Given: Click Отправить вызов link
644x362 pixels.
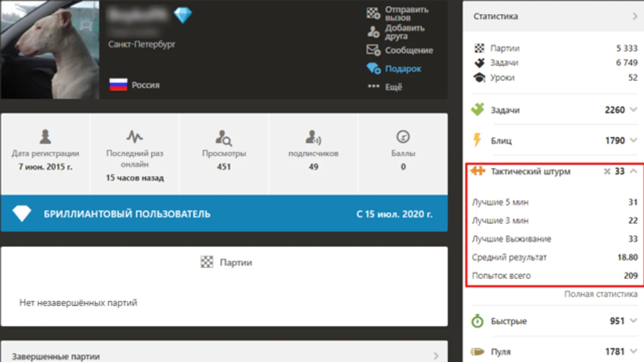Looking at the screenshot, I should click(x=407, y=13).
